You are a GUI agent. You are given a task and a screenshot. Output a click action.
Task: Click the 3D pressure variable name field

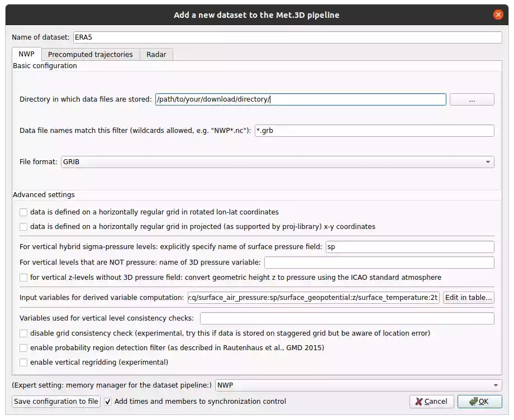pyautogui.click(x=379, y=262)
